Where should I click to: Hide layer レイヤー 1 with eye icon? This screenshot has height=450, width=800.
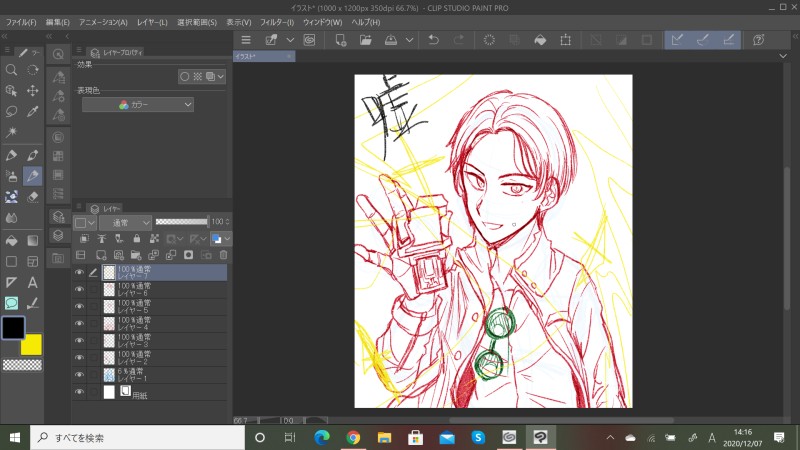(x=79, y=374)
